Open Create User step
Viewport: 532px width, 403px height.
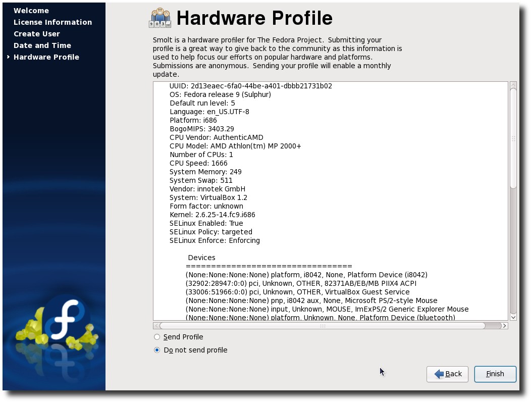(x=37, y=34)
